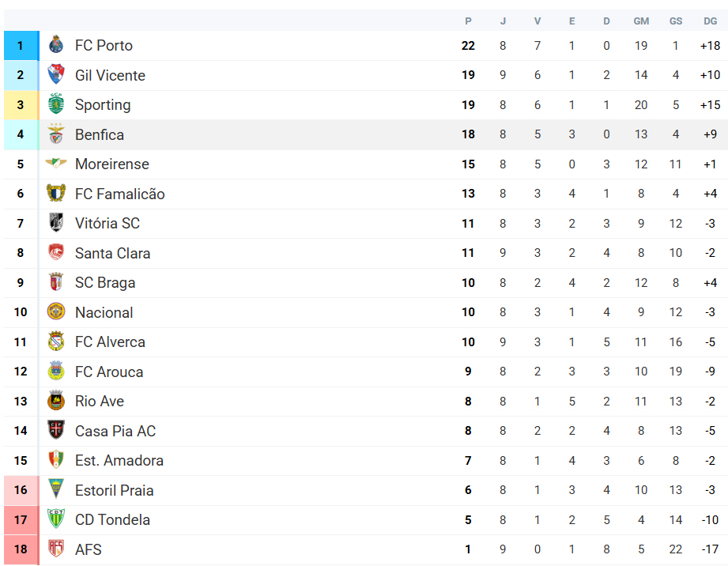The image size is (728, 566).
Task: Click the FC Porto club crest
Action: (56, 45)
